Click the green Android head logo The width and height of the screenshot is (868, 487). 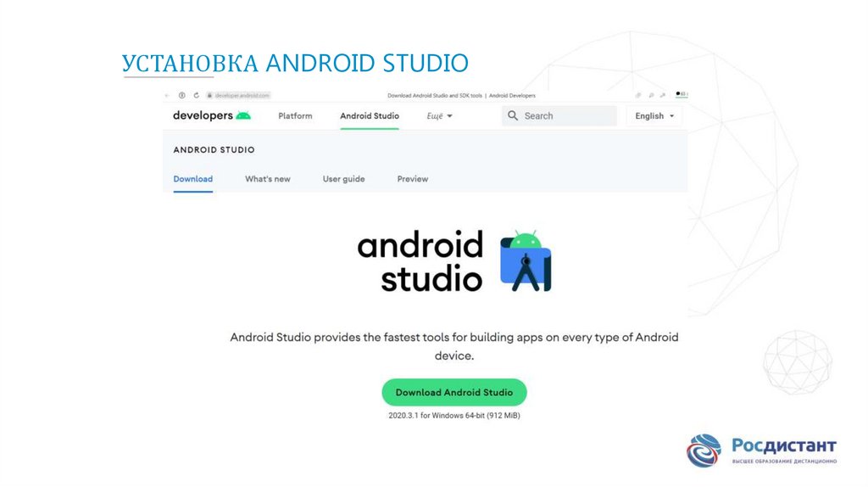click(x=244, y=116)
